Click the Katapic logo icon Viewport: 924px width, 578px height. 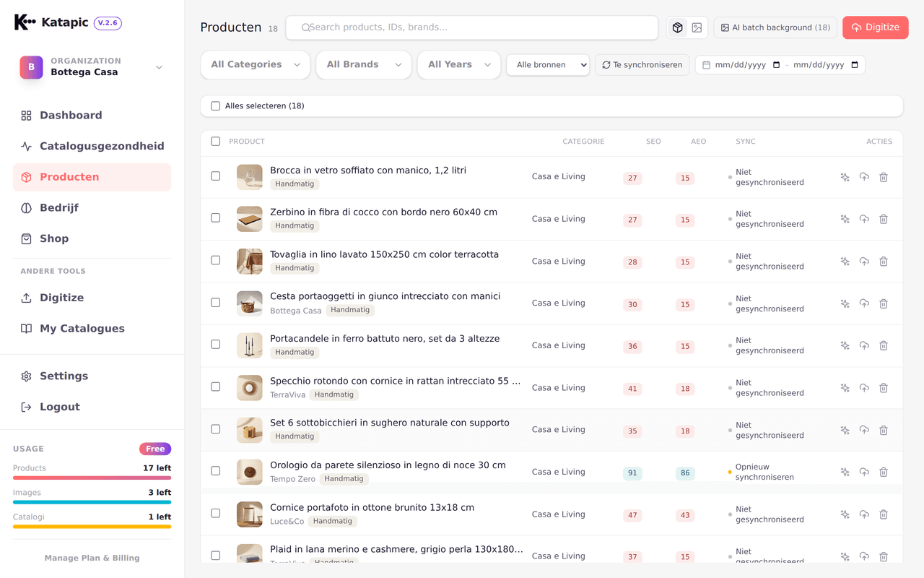(x=25, y=22)
